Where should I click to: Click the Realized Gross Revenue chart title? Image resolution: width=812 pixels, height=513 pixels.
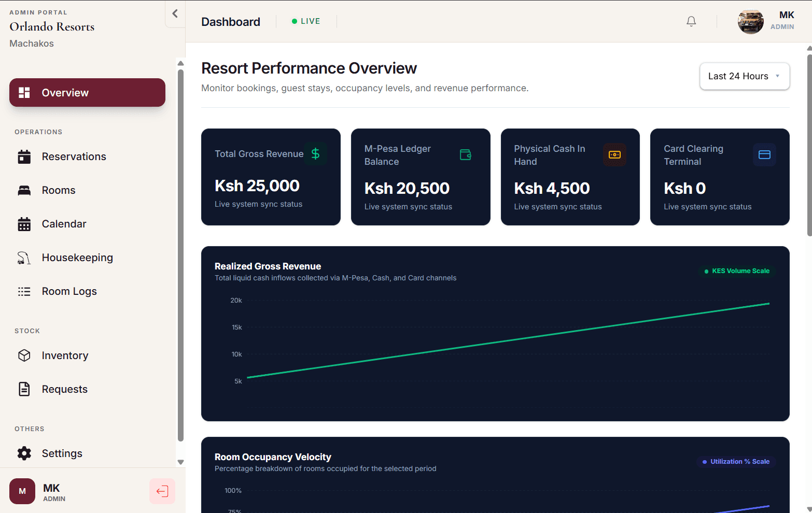click(x=268, y=266)
